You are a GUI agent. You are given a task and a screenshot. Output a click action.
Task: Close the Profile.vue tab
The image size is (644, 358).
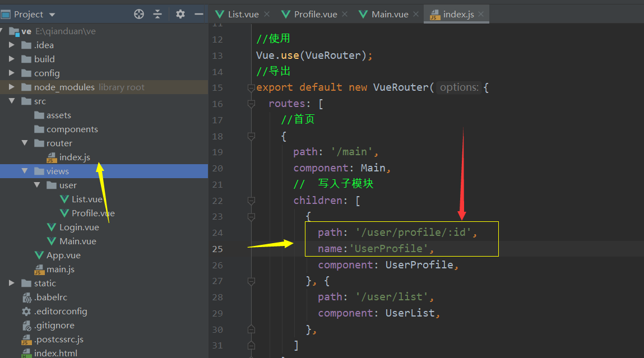[345, 15]
